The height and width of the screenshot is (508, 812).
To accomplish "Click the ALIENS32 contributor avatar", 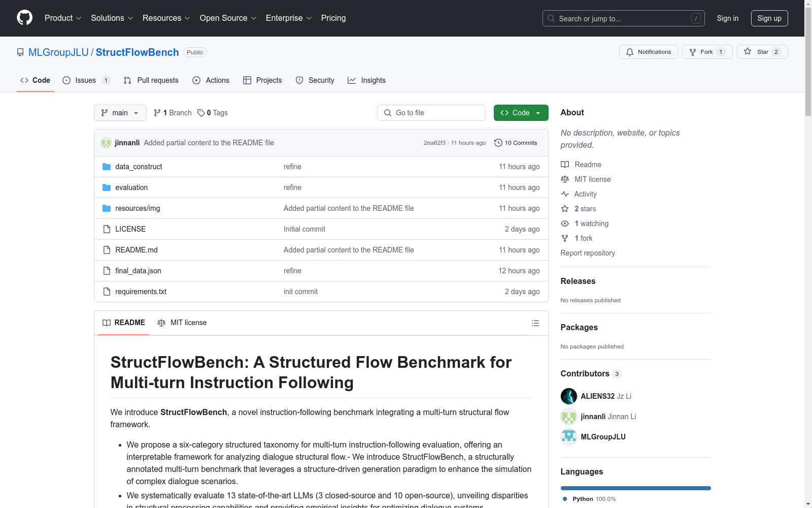I will coord(569,396).
